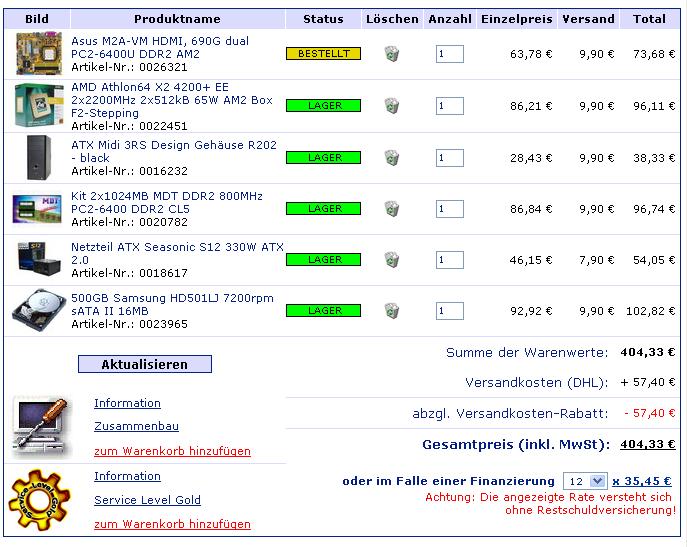
Task: Click LAGER status badge for Samsung HD501LJ
Action: 323,311
